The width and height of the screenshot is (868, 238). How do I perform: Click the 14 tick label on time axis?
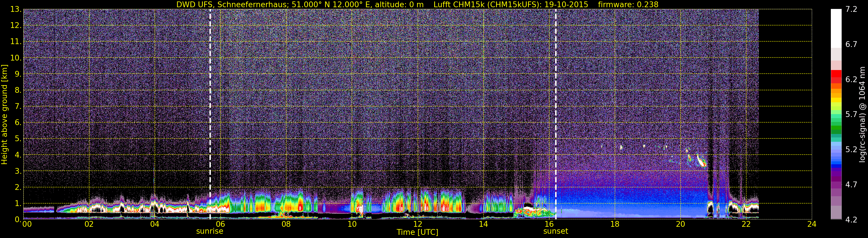click(x=483, y=224)
